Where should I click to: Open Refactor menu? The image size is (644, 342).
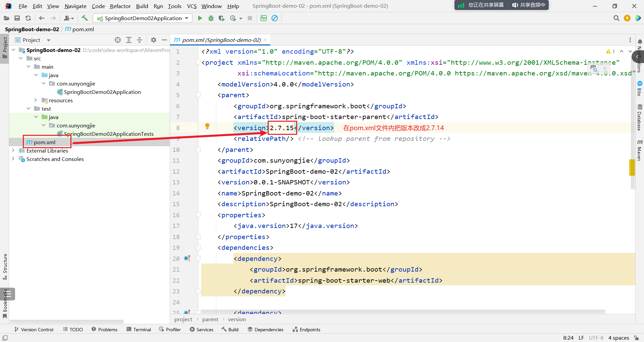pos(120,6)
